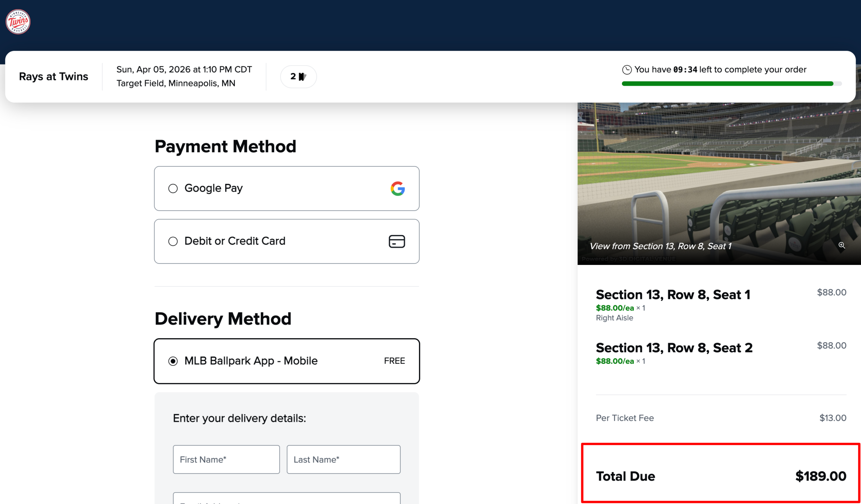
Task: Select the Debit or Credit Card radio button
Action: tap(173, 241)
